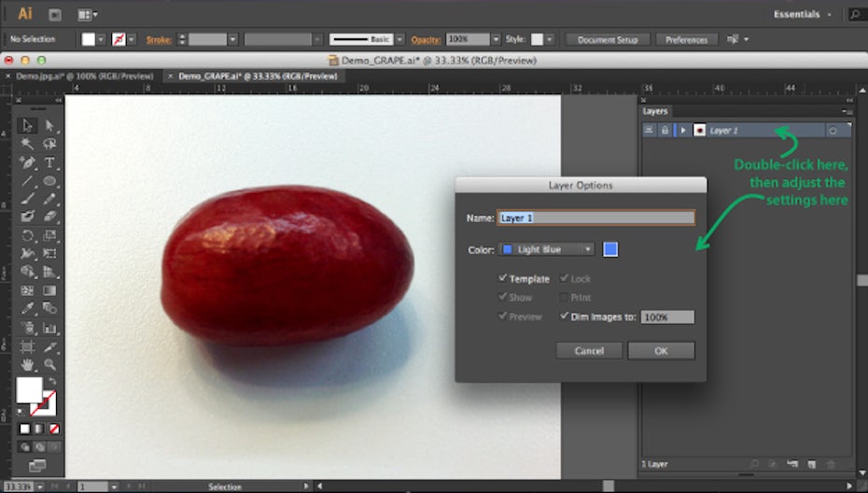Select the Type tool
Viewport: 868px width, 493px height.
click(x=49, y=162)
